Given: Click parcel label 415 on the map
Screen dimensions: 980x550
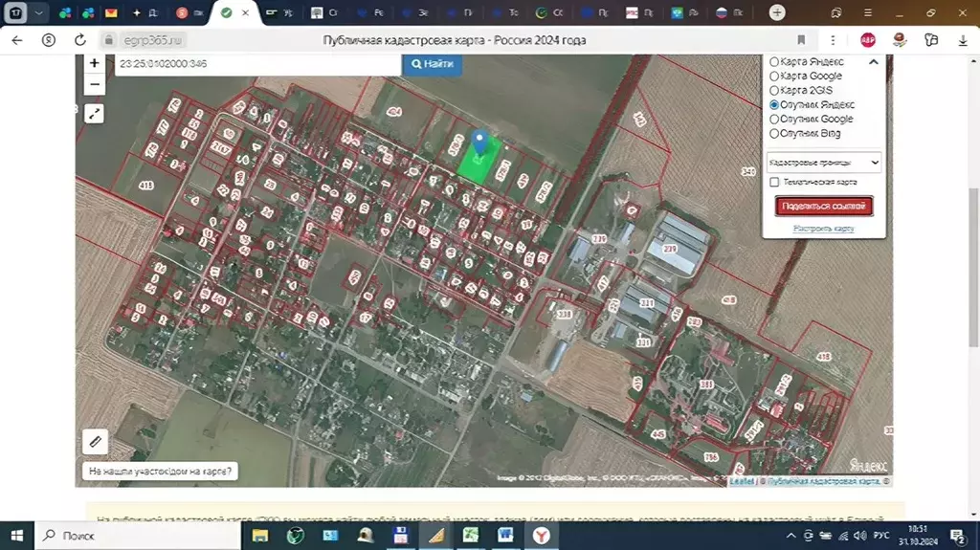Looking at the screenshot, I should 146,186.
